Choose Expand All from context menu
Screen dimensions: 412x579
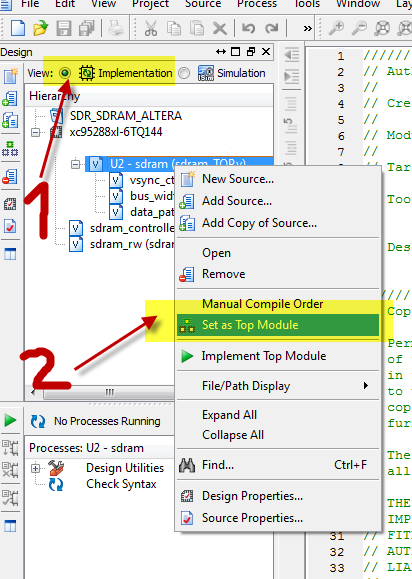click(278, 415)
